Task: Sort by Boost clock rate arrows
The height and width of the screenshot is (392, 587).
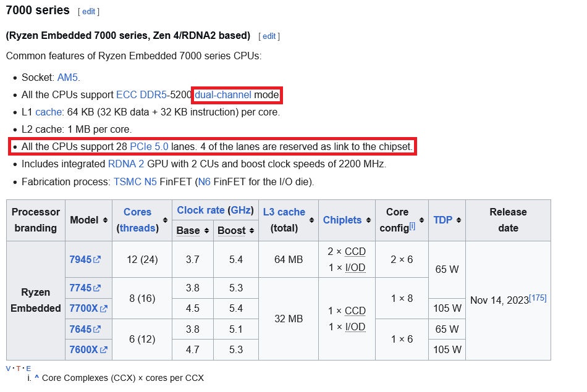Action: 250,231
